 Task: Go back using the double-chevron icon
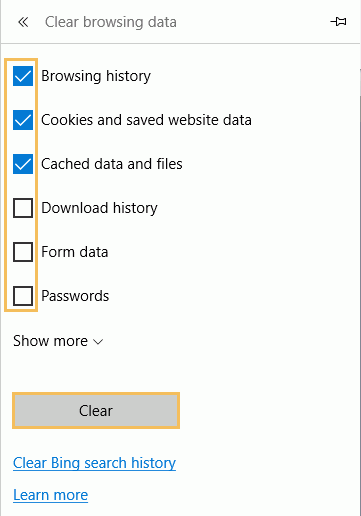pyautogui.click(x=23, y=22)
